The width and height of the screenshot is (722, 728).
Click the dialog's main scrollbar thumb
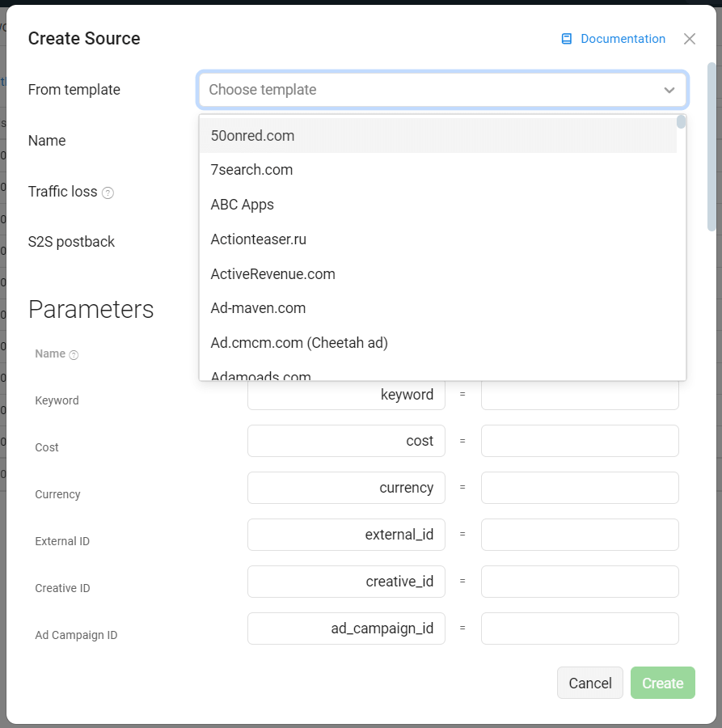711,146
